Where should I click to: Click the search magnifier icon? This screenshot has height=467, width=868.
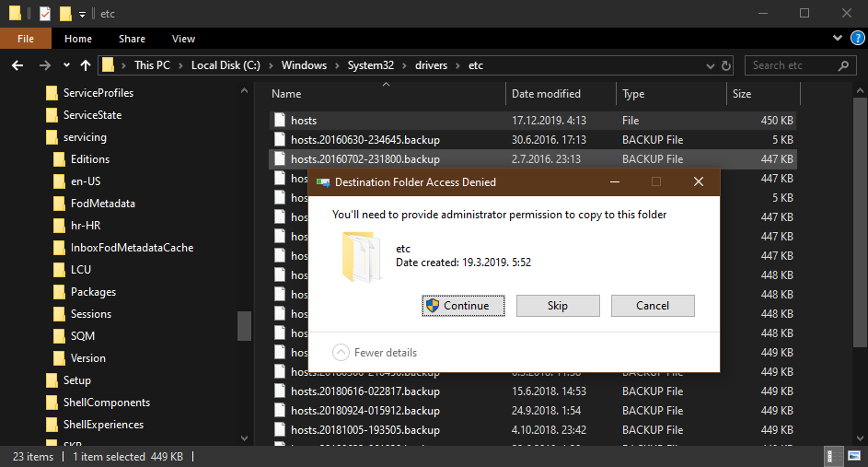[843, 65]
